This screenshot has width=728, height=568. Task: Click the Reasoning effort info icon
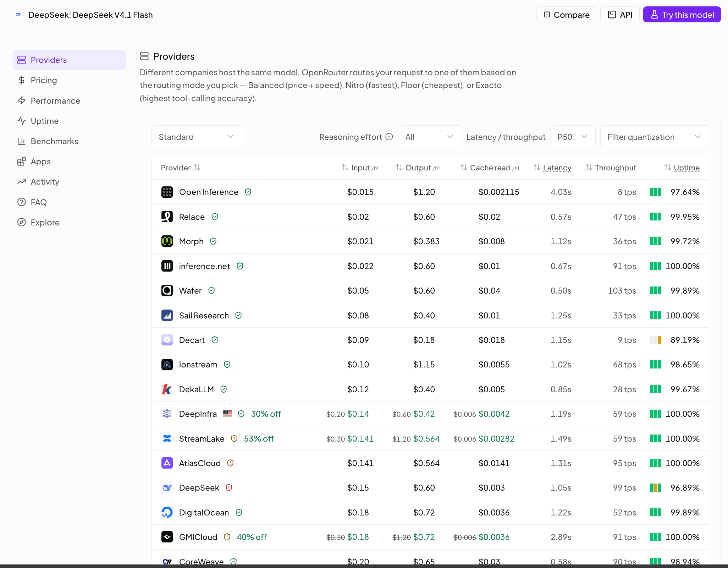(x=389, y=137)
